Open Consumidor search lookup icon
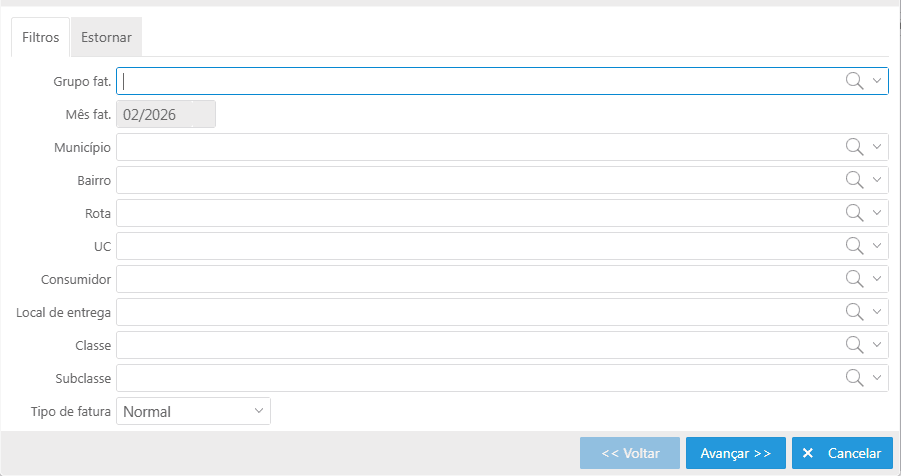Viewport: 901px width, 476px height. pyautogui.click(x=854, y=279)
